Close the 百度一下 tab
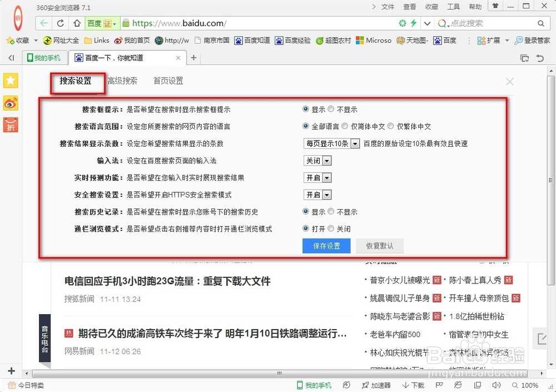This screenshot has width=556, height=392. pyautogui.click(x=178, y=58)
